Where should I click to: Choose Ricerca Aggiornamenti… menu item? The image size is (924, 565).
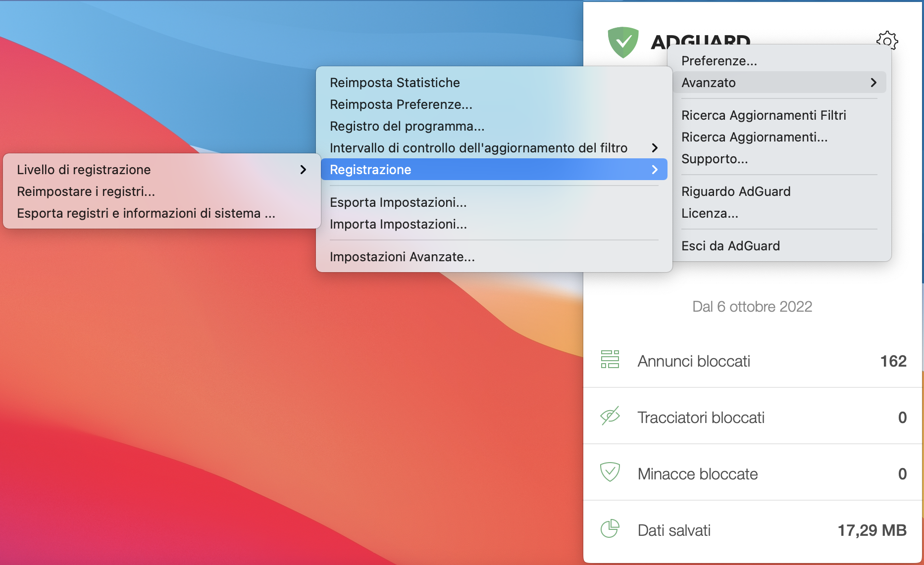779,137
